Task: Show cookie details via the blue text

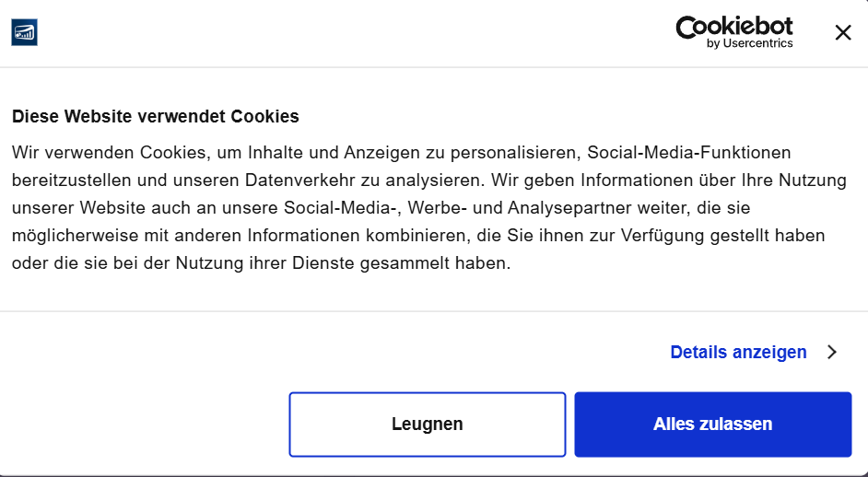Action: tap(738, 352)
